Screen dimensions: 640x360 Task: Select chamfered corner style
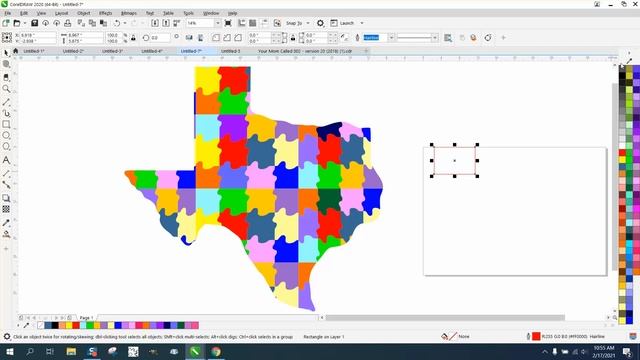[238, 38]
